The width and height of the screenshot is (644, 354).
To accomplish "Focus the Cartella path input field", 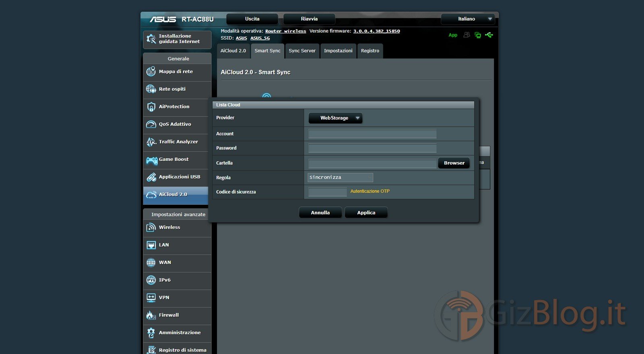I will [x=372, y=163].
